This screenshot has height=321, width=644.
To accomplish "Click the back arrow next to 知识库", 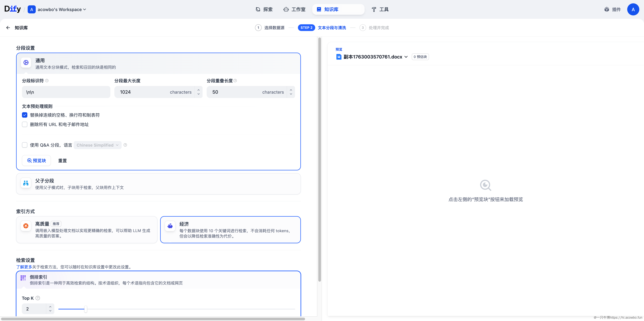I will [8, 28].
